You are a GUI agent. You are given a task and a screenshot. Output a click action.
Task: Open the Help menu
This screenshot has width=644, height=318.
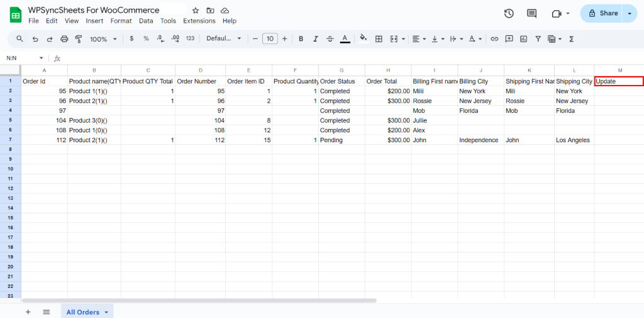point(229,21)
